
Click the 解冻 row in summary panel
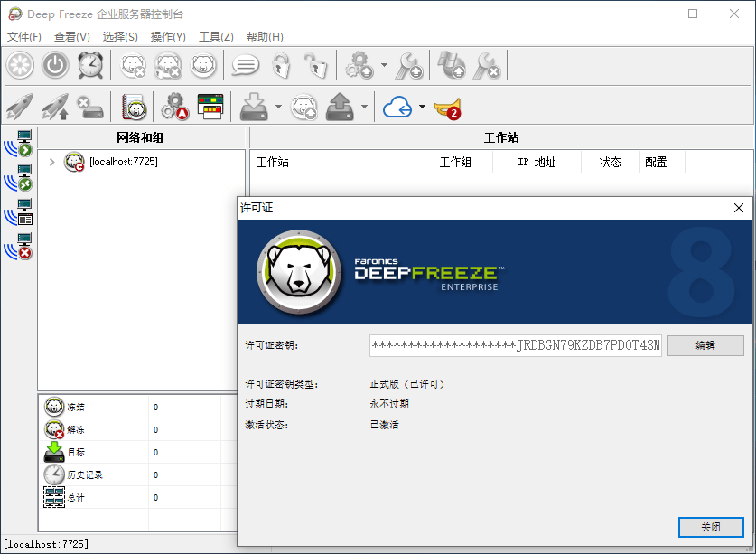[x=138, y=429]
